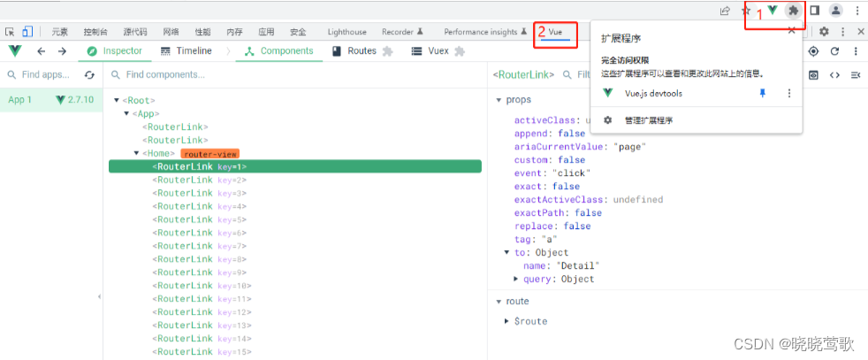
Task: Open the Routes inspector tab
Action: [362, 51]
